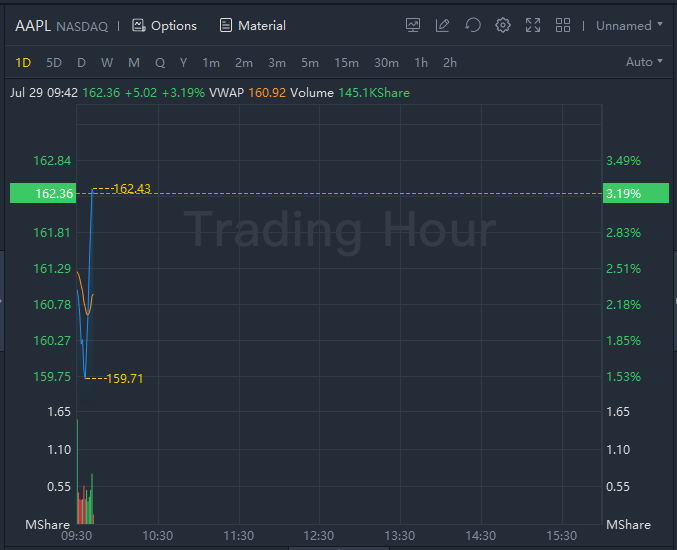Click the chart indicator monitor icon

click(413, 25)
